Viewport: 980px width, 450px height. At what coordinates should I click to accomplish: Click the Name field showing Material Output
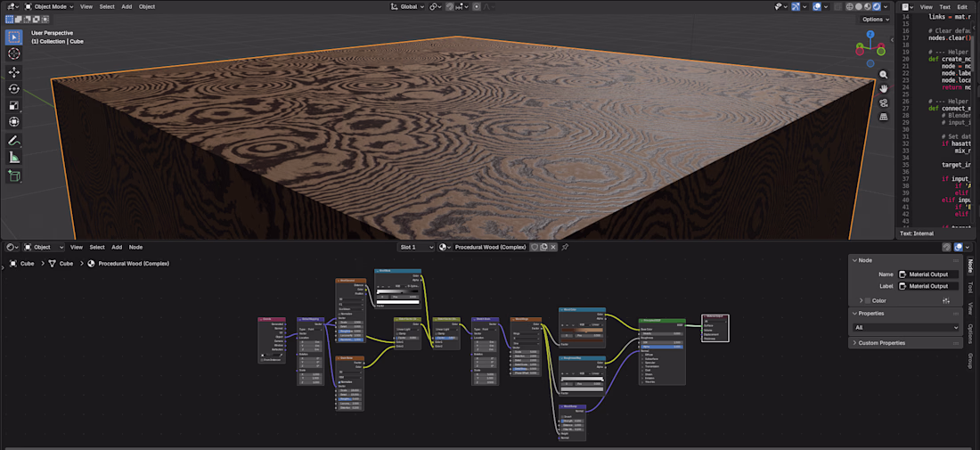(x=928, y=274)
